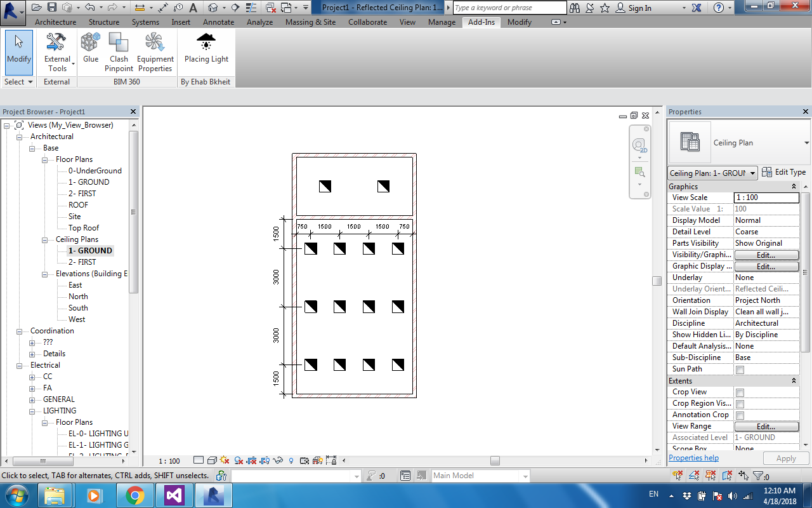Viewport: 812px width, 508px height.
Task: Select the Measure tool in quick access toolbar
Action: 140,8
